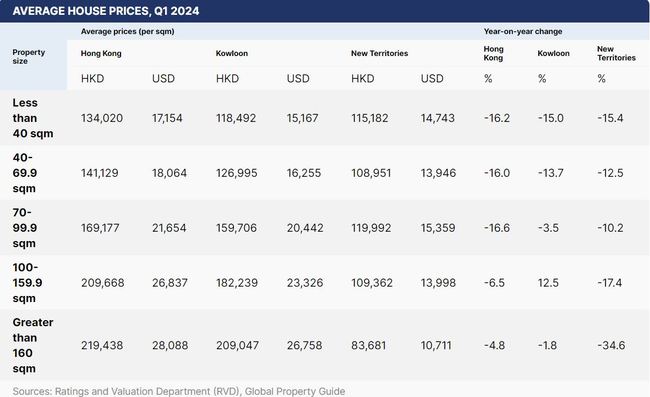
Task: Click the Hong Kong year-on-year column header
Action: pos(493,53)
